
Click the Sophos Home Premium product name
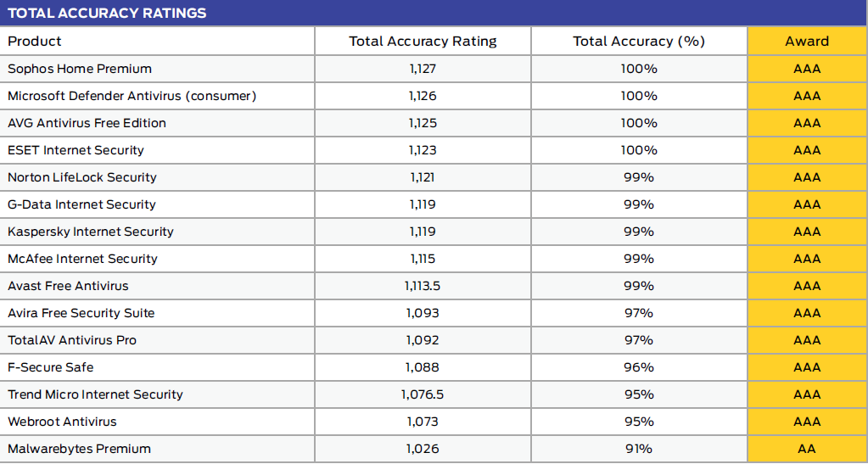click(80, 69)
